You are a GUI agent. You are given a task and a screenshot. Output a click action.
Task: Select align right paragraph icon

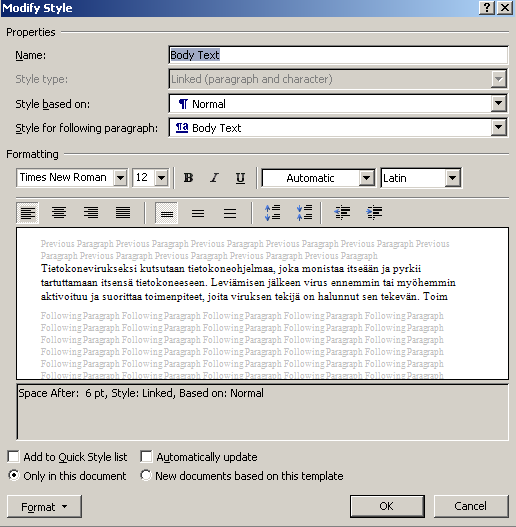[x=91, y=213]
